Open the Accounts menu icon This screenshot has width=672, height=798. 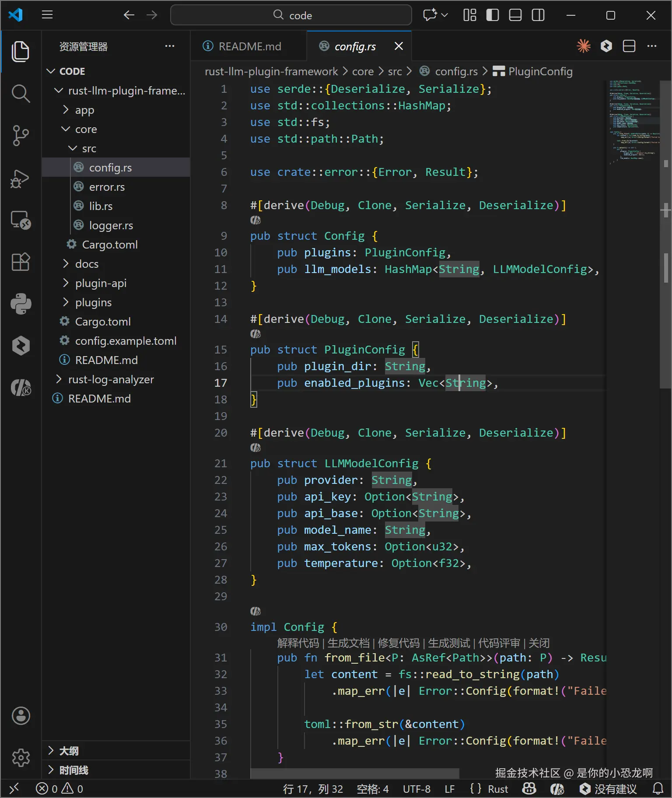click(x=21, y=716)
